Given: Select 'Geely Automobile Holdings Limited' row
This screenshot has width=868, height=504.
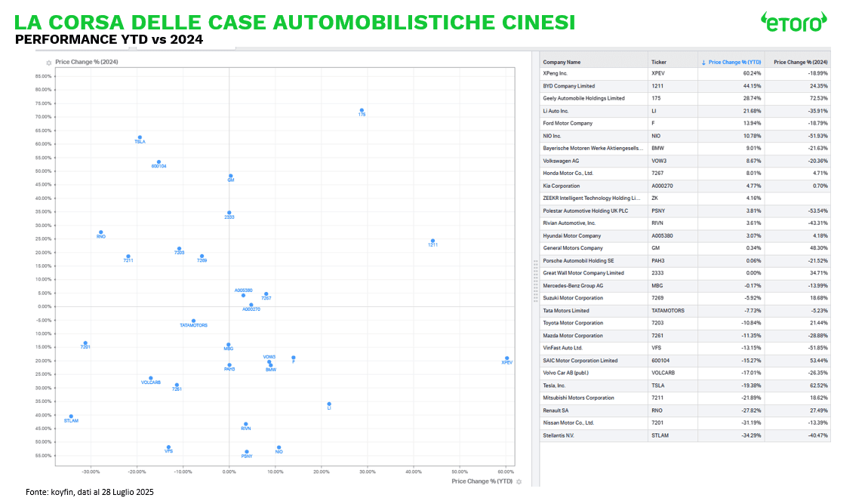Looking at the screenshot, I should 685,99.
